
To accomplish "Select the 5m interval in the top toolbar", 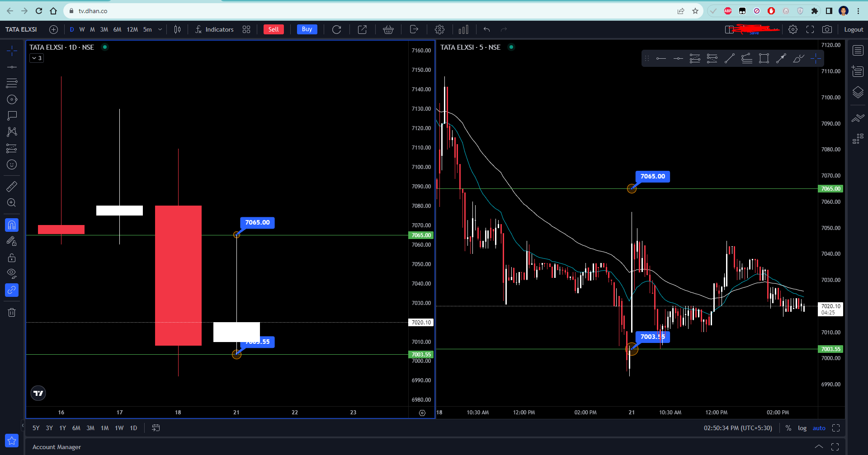I will (x=147, y=29).
